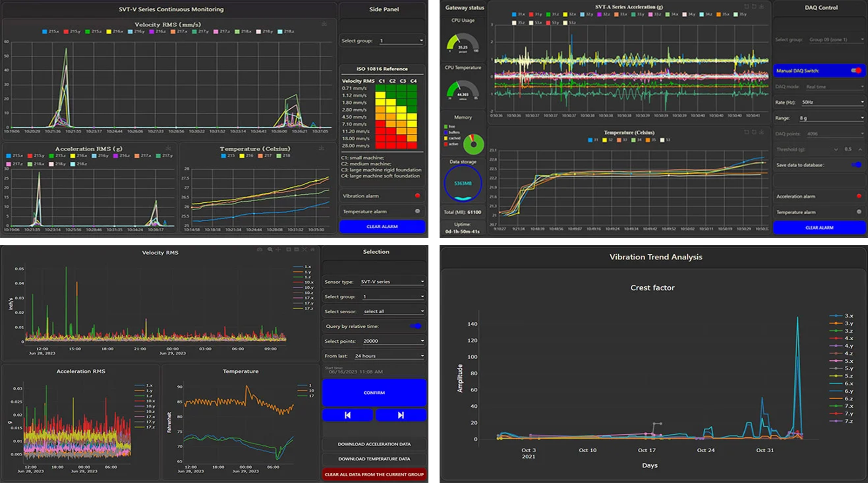
Task: Click DOWNLOAD ACCELERATION DATA button
Action: (x=374, y=444)
